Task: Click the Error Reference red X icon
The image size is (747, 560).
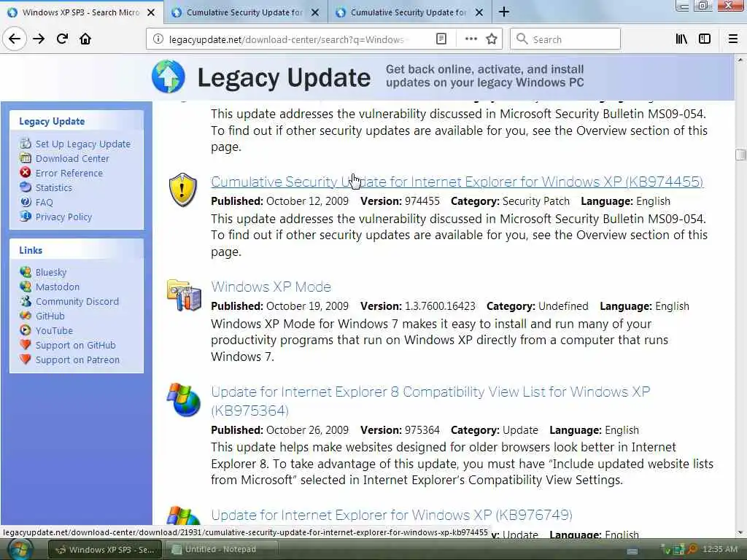Action: coord(26,172)
